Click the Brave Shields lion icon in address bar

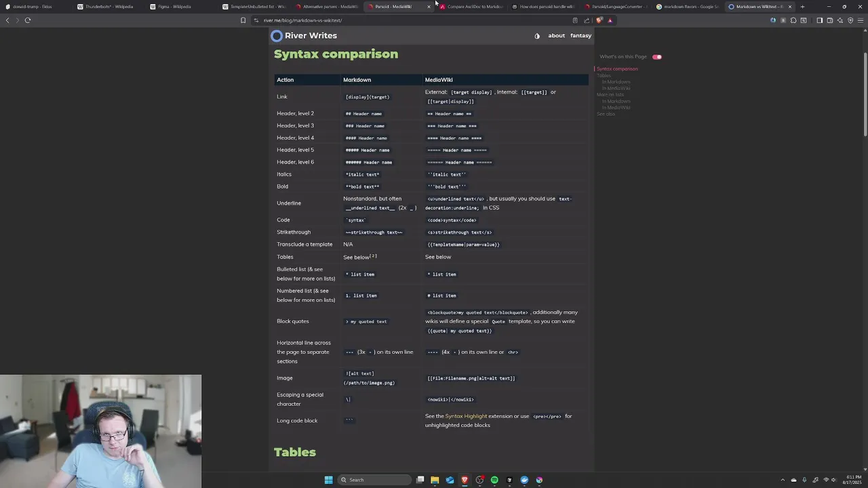click(599, 20)
